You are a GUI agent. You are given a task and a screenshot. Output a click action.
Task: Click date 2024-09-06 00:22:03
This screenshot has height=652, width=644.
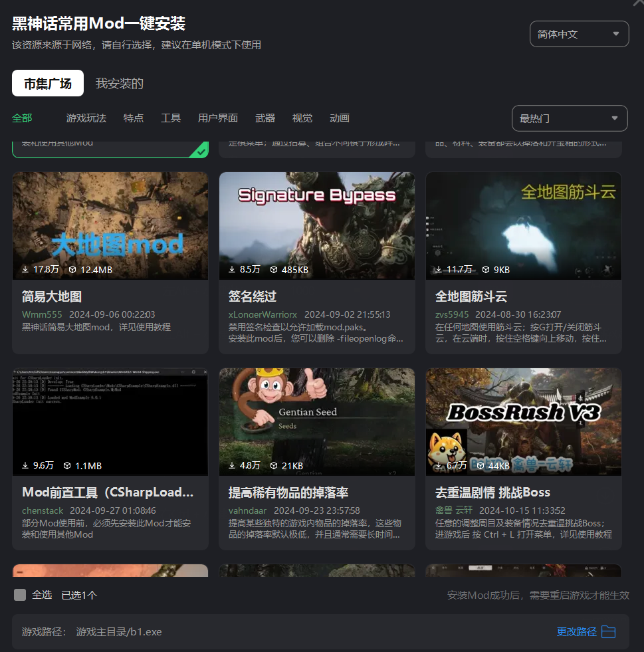(112, 314)
